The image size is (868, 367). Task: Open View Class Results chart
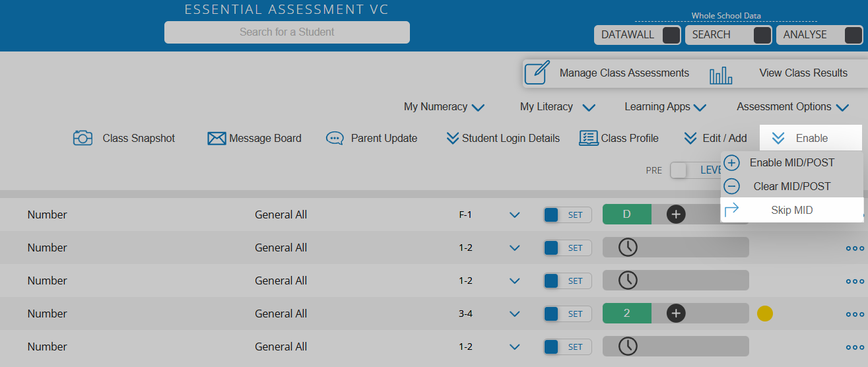tap(779, 74)
